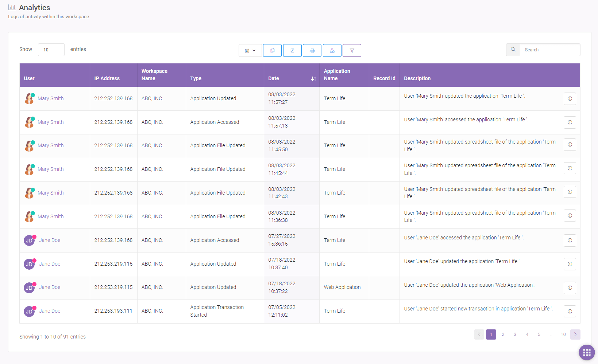Open Jane Doe link in the Web Application row
This screenshot has width=598, height=364.
pyautogui.click(x=50, y=287)
